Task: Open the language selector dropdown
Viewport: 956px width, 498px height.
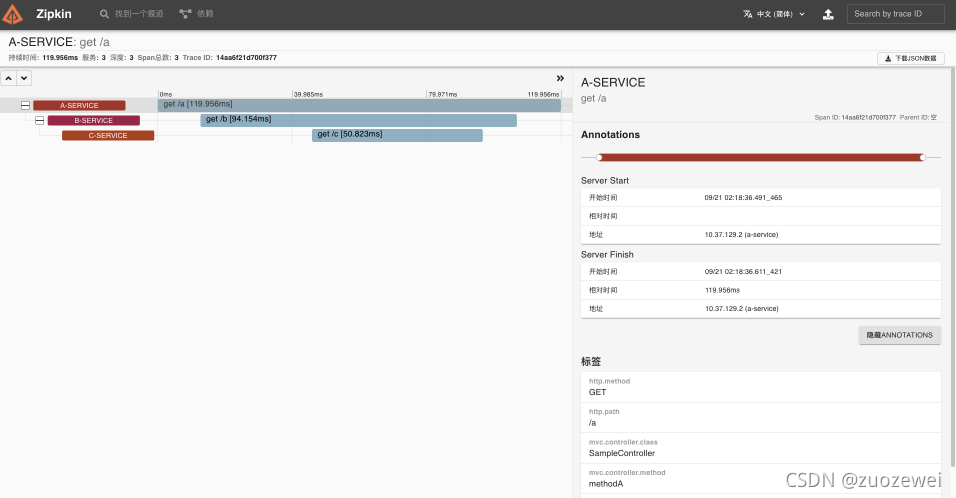Action: point(774,14)
